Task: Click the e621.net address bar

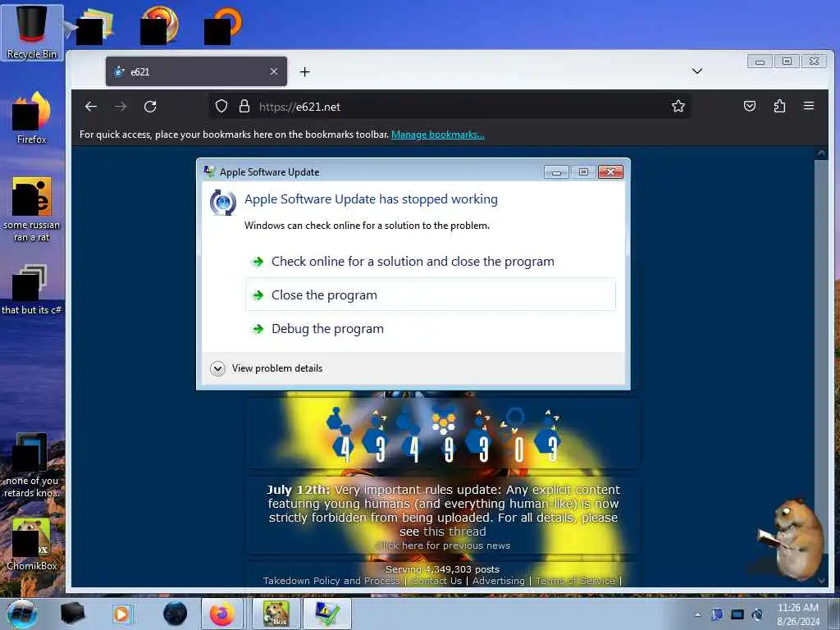Action: click(450, 107)
